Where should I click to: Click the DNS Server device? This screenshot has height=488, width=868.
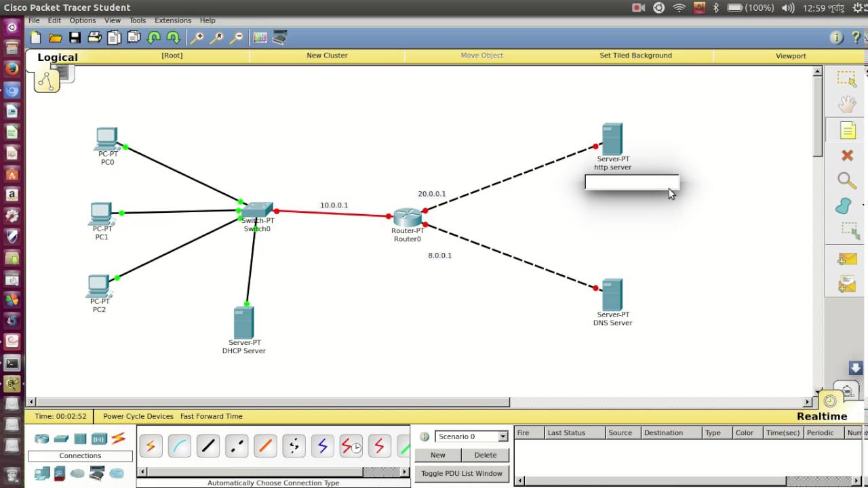[x=612, y=295]
